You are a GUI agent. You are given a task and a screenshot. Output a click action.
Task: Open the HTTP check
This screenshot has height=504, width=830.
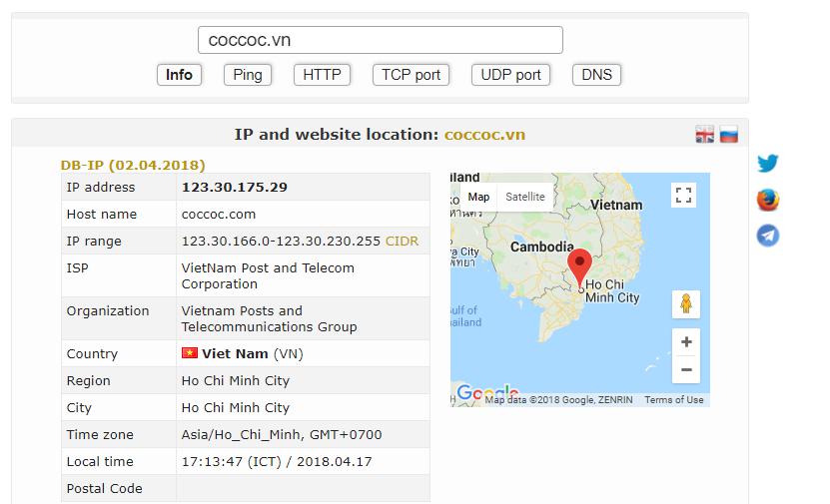click(x=322, y=75)
